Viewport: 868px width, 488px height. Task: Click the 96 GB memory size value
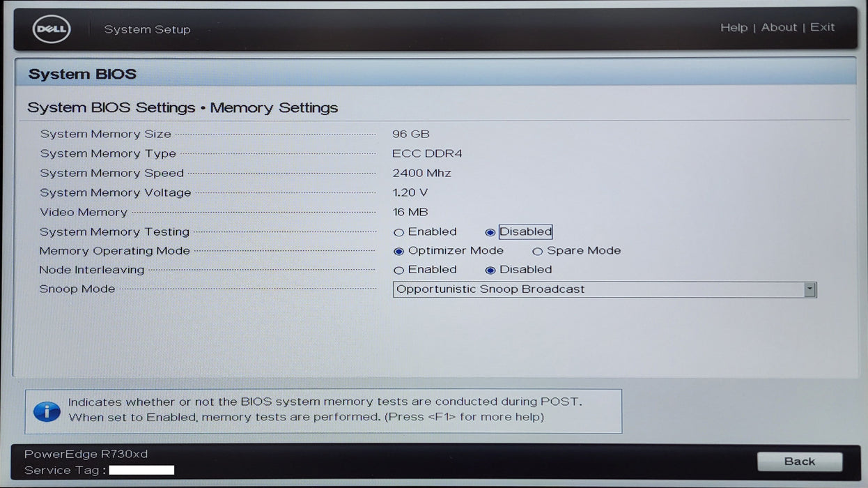pos(411,134)
